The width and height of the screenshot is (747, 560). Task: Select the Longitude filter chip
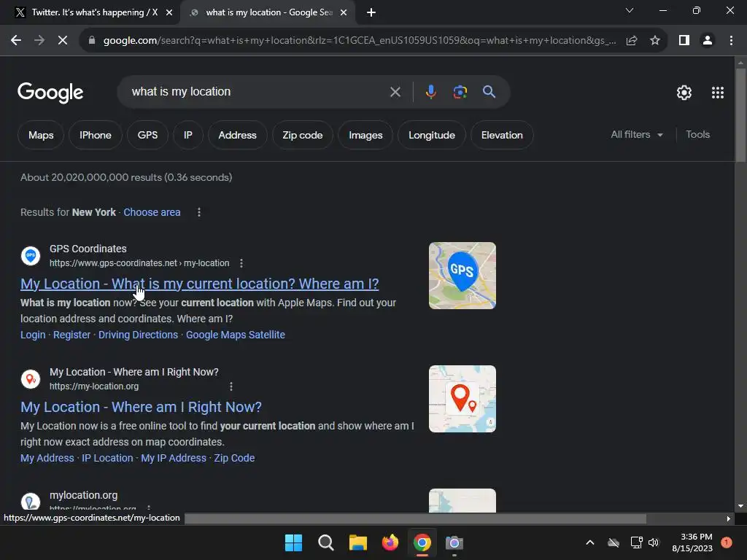click(432, 135)
